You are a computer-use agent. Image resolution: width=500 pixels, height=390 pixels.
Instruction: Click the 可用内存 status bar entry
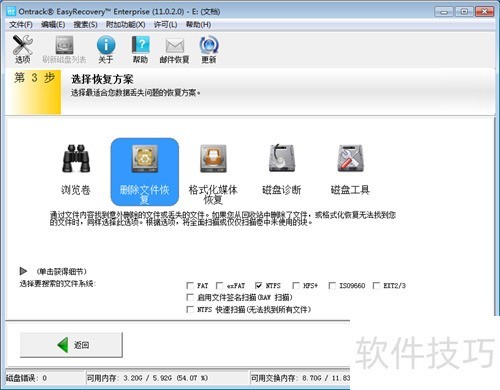pos(147,378)
